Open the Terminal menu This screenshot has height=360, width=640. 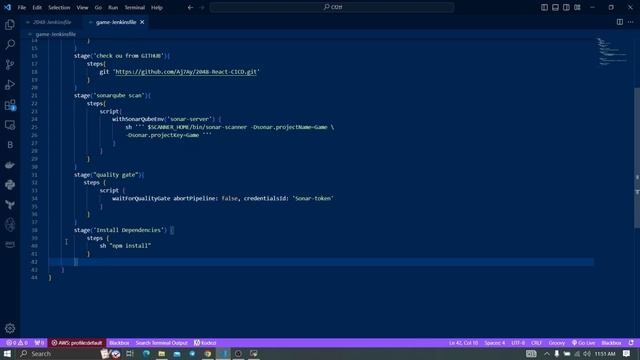click(x=135, y=7)
